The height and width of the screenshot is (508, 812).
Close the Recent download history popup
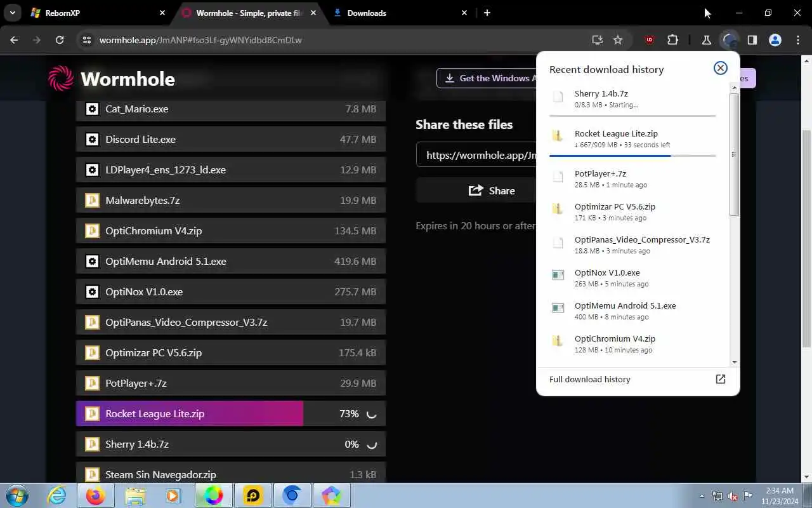pos(721,68)
